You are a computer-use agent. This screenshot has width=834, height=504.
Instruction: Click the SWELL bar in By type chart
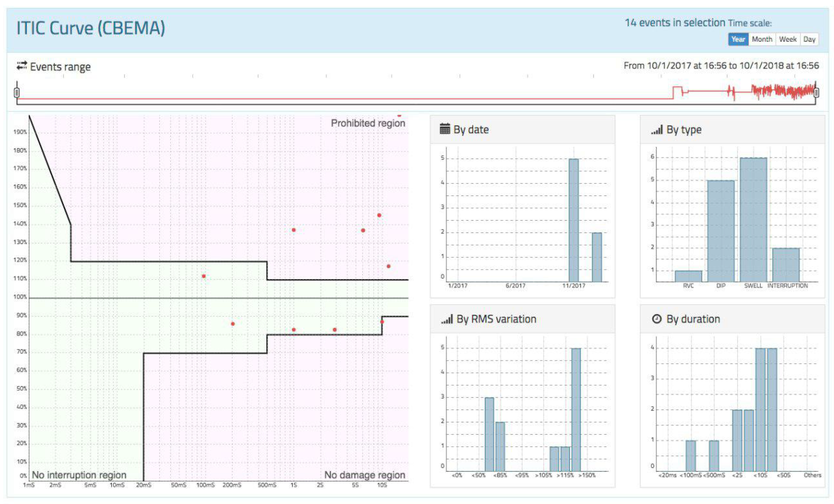pos(753,220)
